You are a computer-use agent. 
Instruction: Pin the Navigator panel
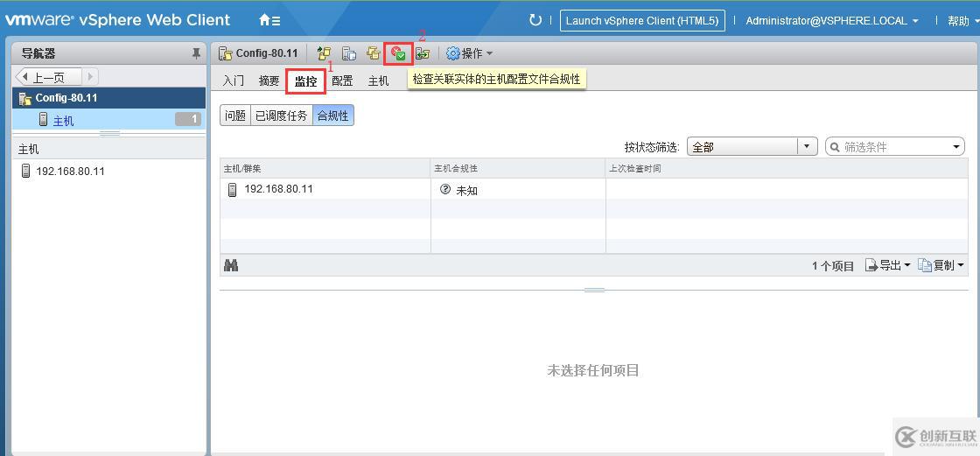coord(196,53)
